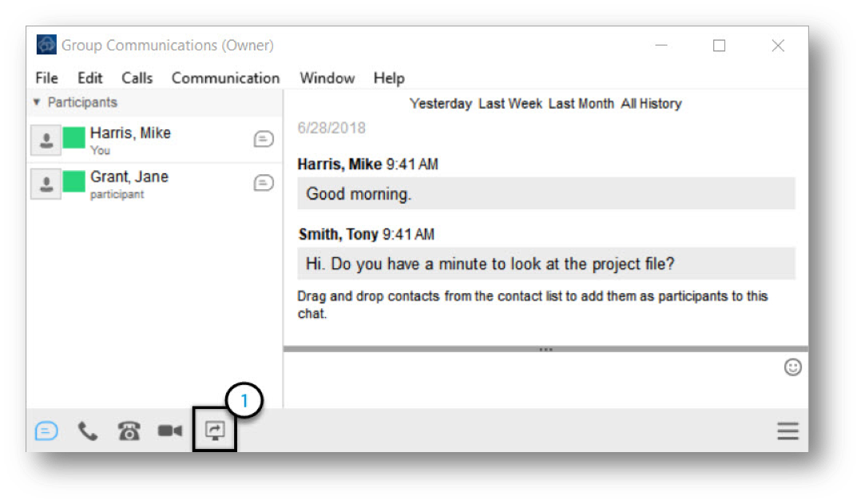861x504 pixels.
Task: Open the Window menu
Action: pyautogui.click(x=327, y=78)
